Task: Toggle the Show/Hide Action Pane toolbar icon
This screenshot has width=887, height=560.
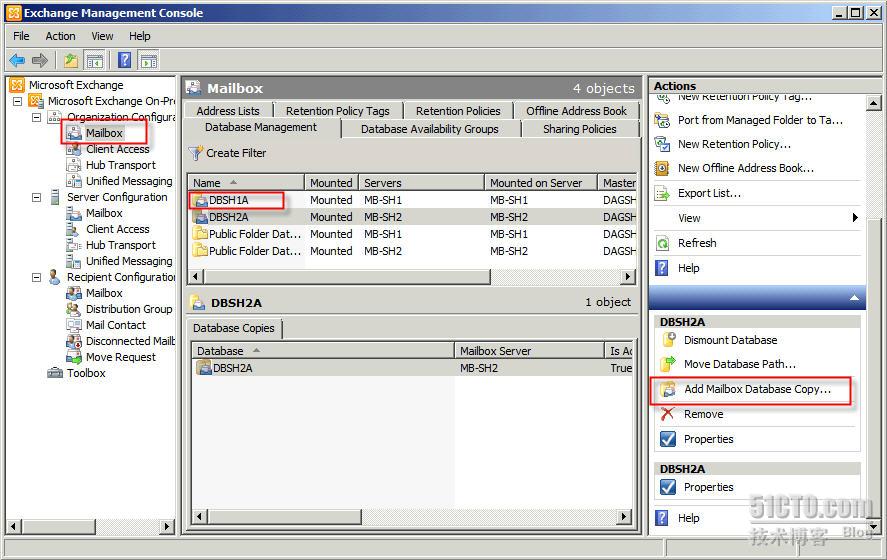Action: [x=149, y=60]
